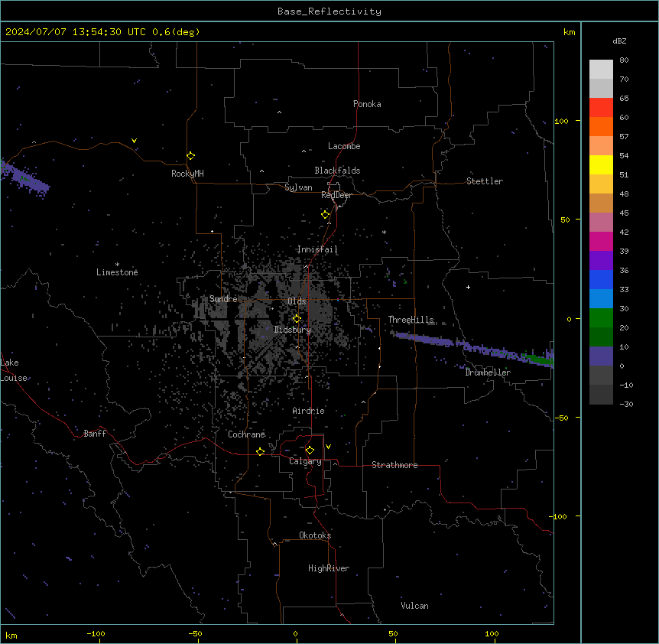
Task: Select the Olds city label
Action: (297, 301)
